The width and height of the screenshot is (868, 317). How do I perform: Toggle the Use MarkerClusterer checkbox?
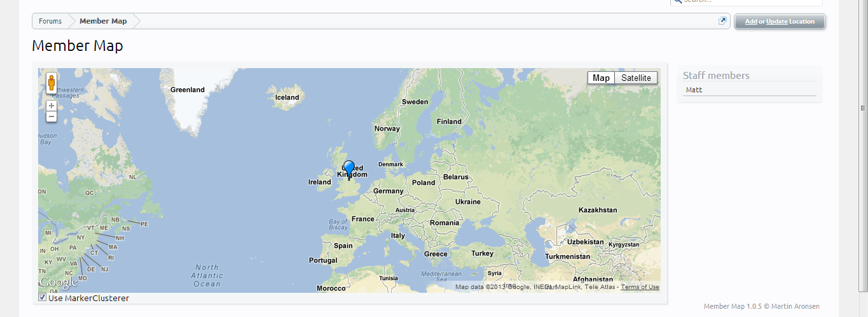(43, 297)
